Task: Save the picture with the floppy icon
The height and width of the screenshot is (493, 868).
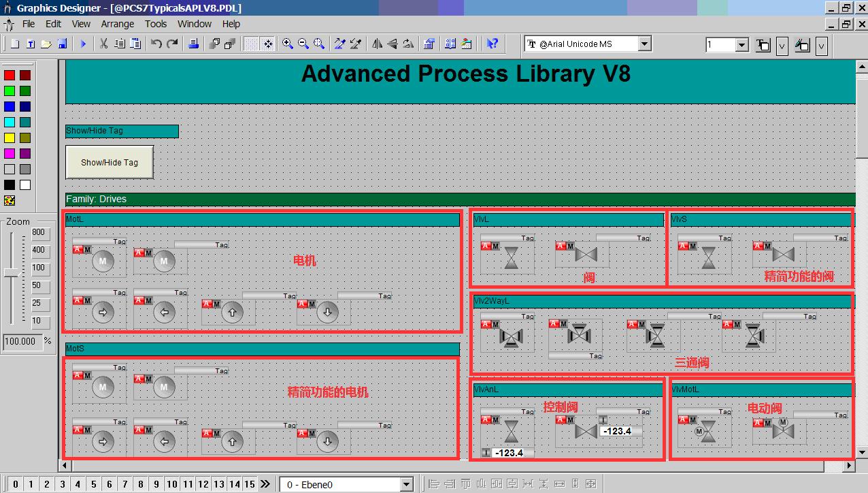Action: pos(62,44)
